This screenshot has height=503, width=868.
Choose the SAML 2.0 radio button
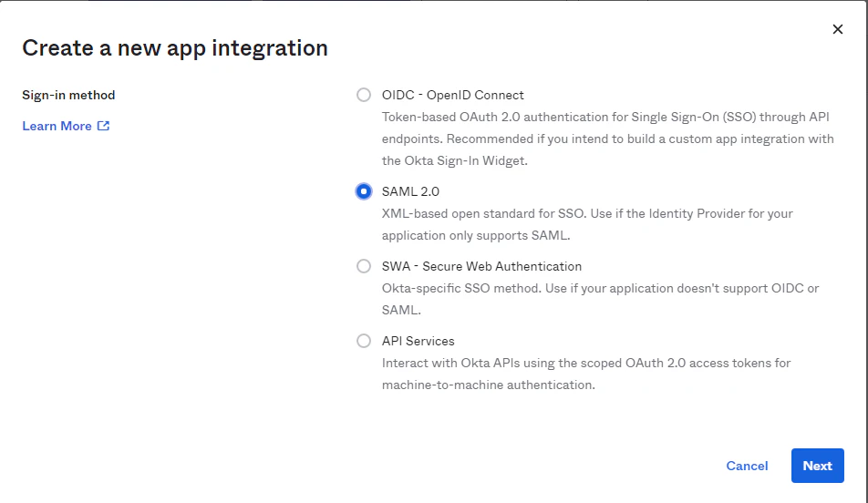[364, 191]
